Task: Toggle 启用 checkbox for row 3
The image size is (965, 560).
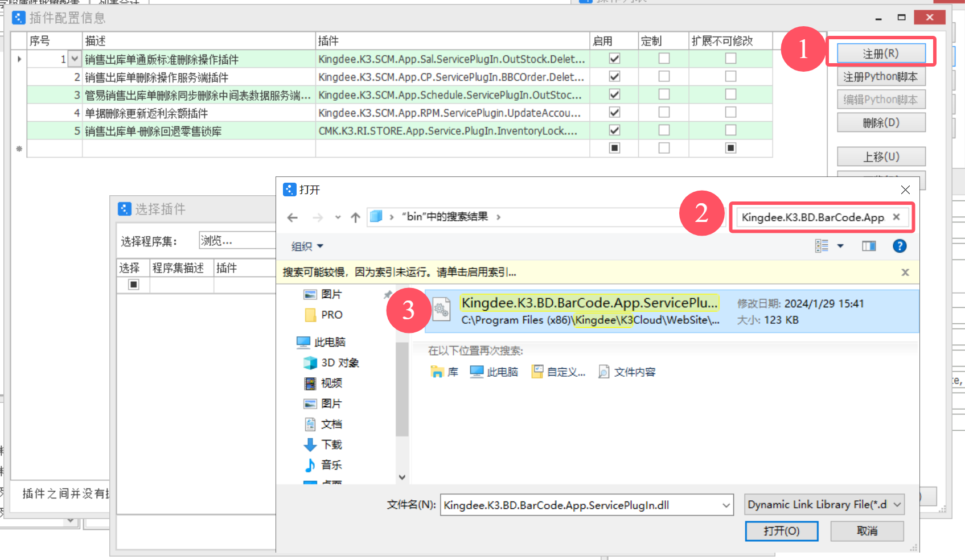Action: 614,94
